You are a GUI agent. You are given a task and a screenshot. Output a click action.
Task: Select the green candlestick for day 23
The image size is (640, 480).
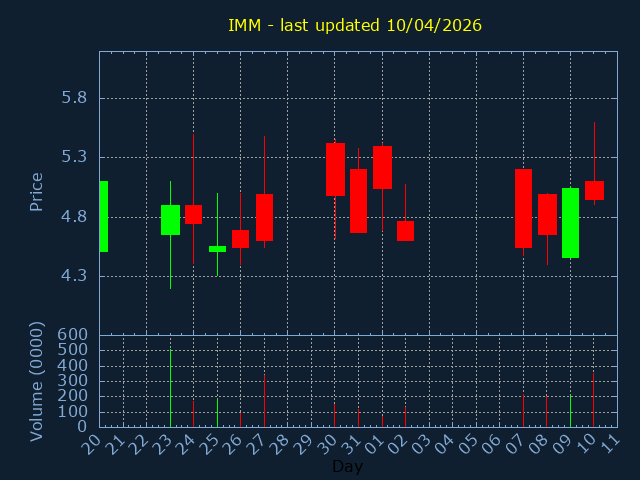(x=170, y=220)
